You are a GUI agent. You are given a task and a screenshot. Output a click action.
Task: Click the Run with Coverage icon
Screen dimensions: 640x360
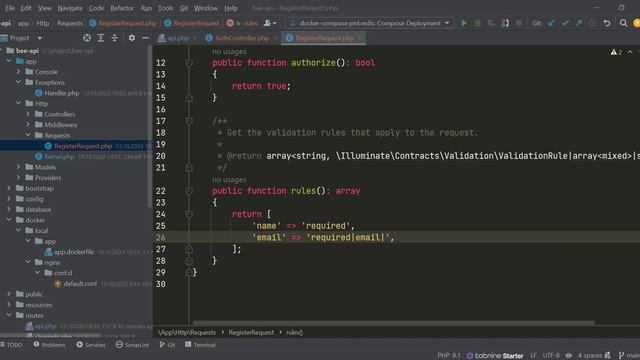point(491,23)
